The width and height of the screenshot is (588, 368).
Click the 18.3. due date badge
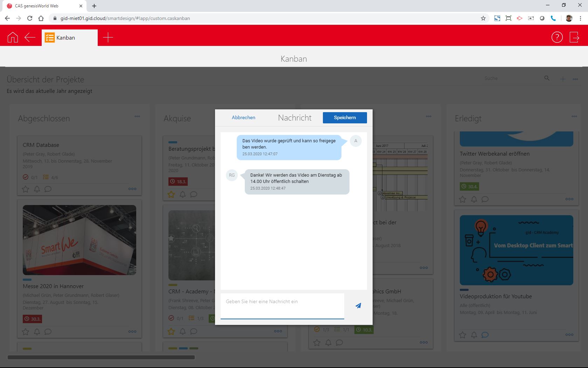click(x=178, y=182)
